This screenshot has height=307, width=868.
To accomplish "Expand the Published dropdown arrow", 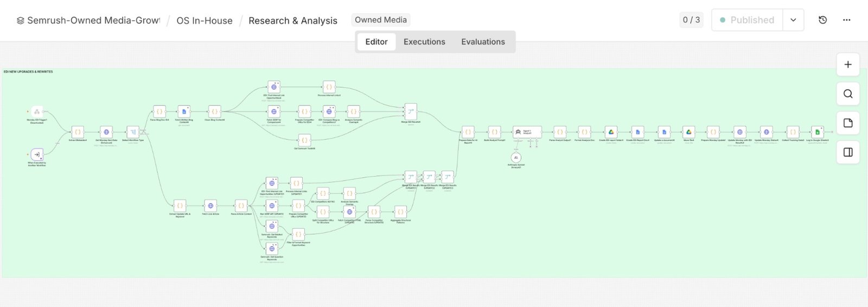I will coord(793,20).
